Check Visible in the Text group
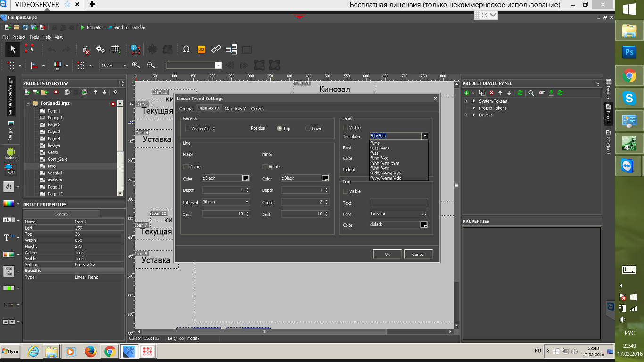Image resolution: width=644 pixels, height=362 pixels. tap(346, 191)
